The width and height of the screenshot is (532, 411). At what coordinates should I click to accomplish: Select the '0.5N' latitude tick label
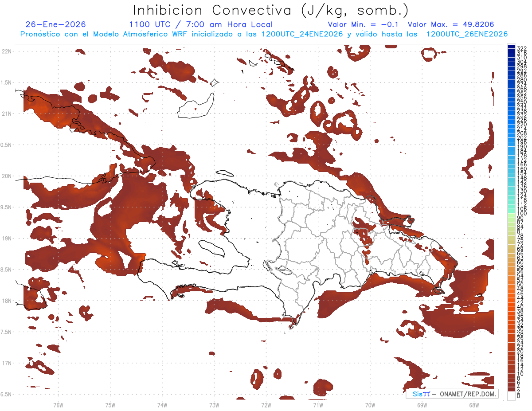tap(6, 145)
